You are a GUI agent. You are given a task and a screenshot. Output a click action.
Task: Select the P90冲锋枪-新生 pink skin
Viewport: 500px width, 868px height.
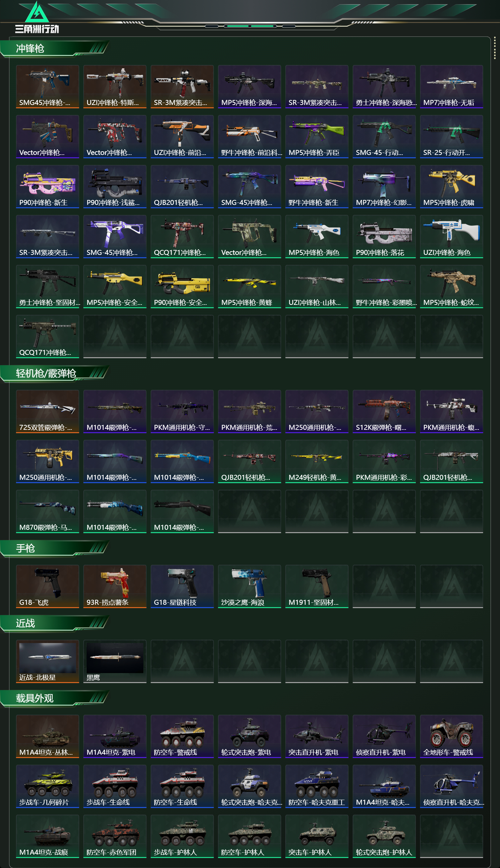[47, 186]
